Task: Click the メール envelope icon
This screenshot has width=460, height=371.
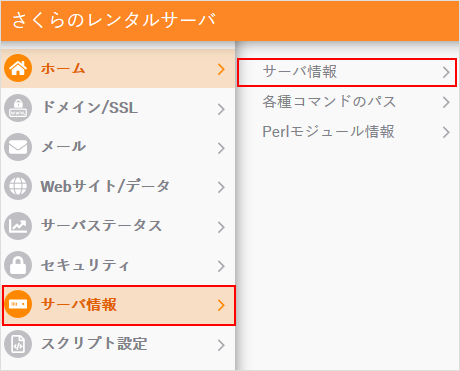Action: point(18,147)
